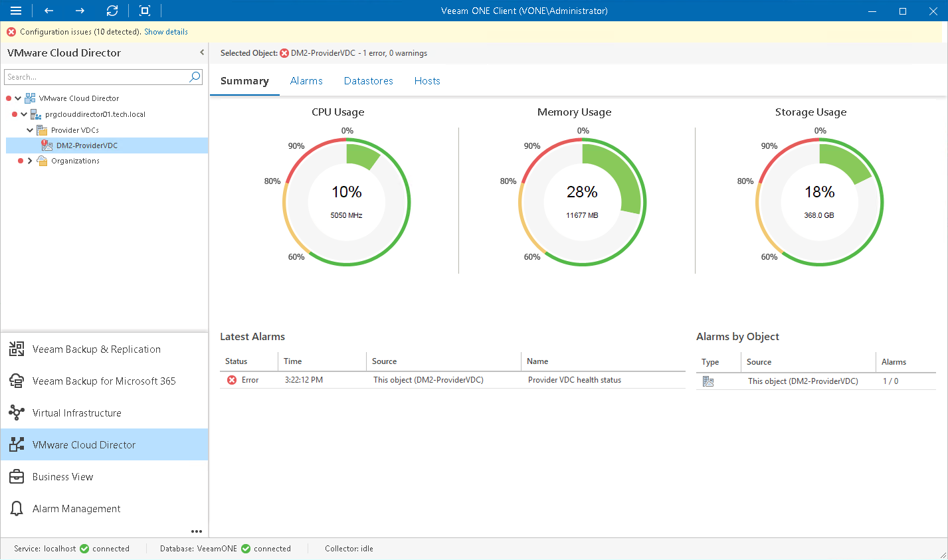The height and width of the screenshot is (560, 948).
Task: Click the Alarm Management bell icon
Action: pyautogui.click(x=17, y=508)
